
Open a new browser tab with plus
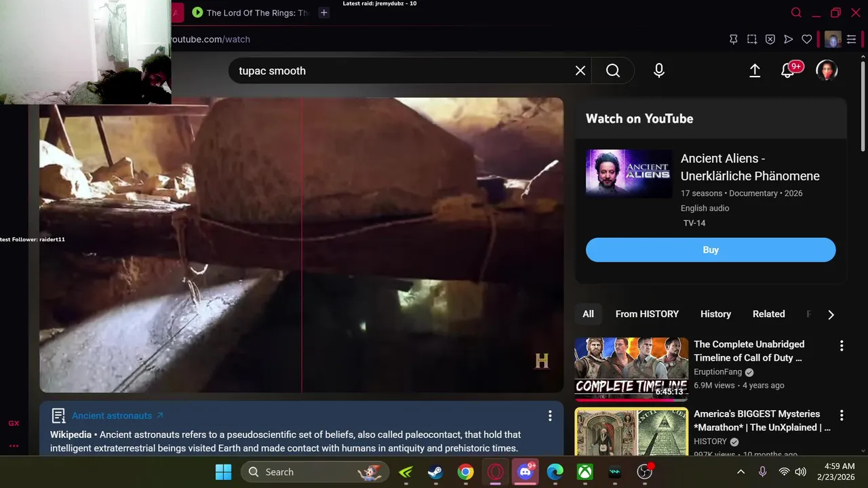pyautogui.click(x=324, y=12)
